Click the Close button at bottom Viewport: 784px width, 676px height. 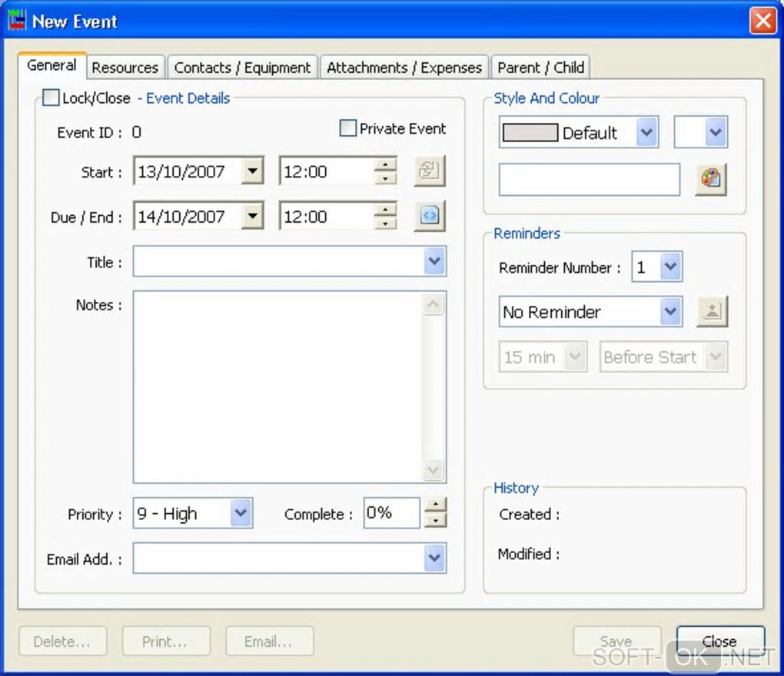click(x=720, y=641)
